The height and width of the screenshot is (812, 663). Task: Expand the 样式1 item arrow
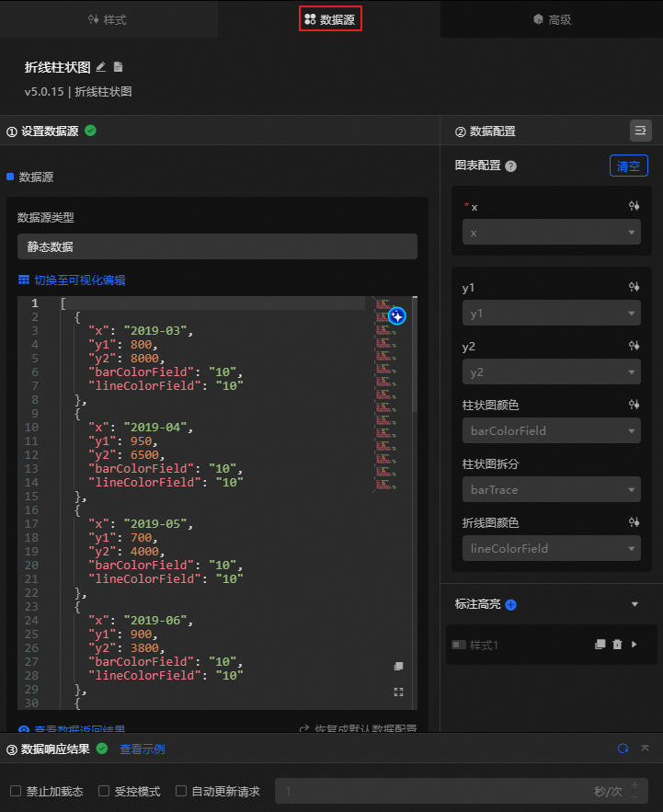[x=634, y=645]
